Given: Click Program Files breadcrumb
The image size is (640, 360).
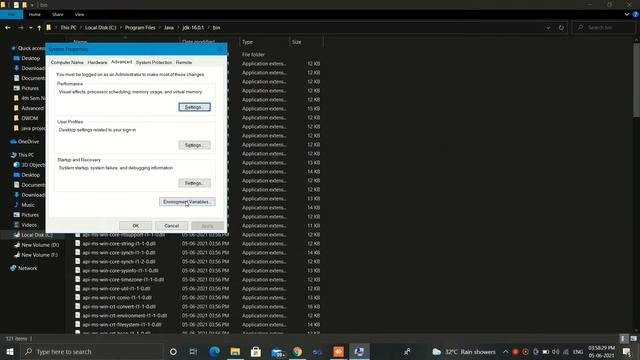Looking at the screenshot, I should click(140, 28).
